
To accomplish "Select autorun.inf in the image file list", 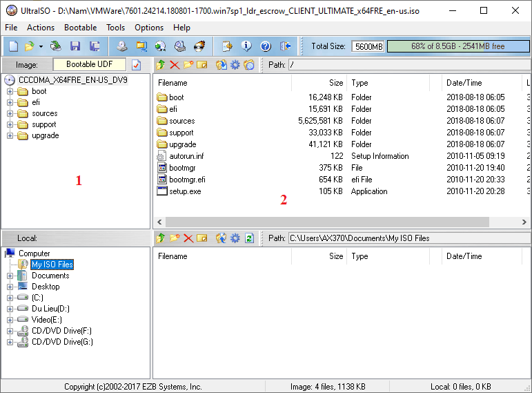I will pyautogui.click(x=186, y=156).
